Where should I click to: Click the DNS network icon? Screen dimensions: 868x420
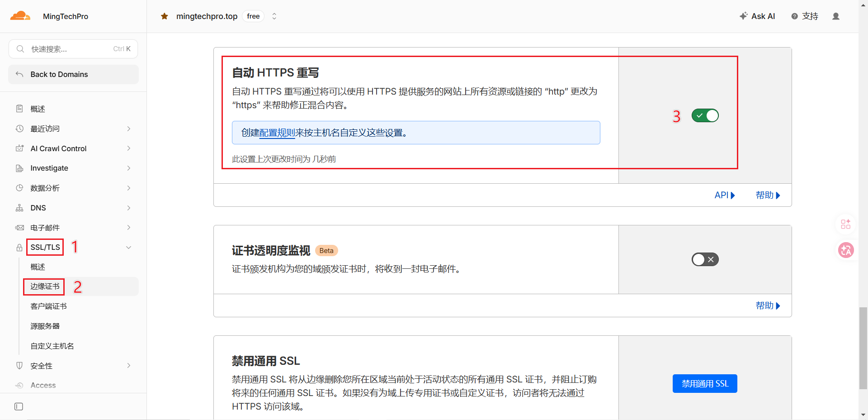click(x=19, y=208)
